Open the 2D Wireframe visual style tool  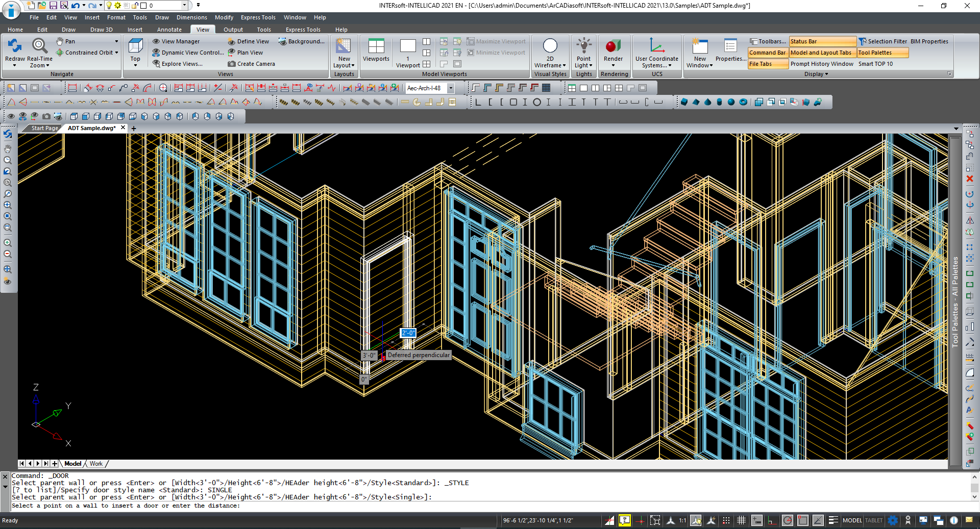coord(550,51)
